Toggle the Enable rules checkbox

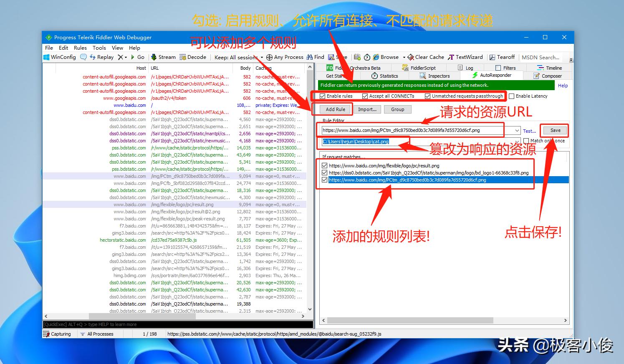[323, 96]
